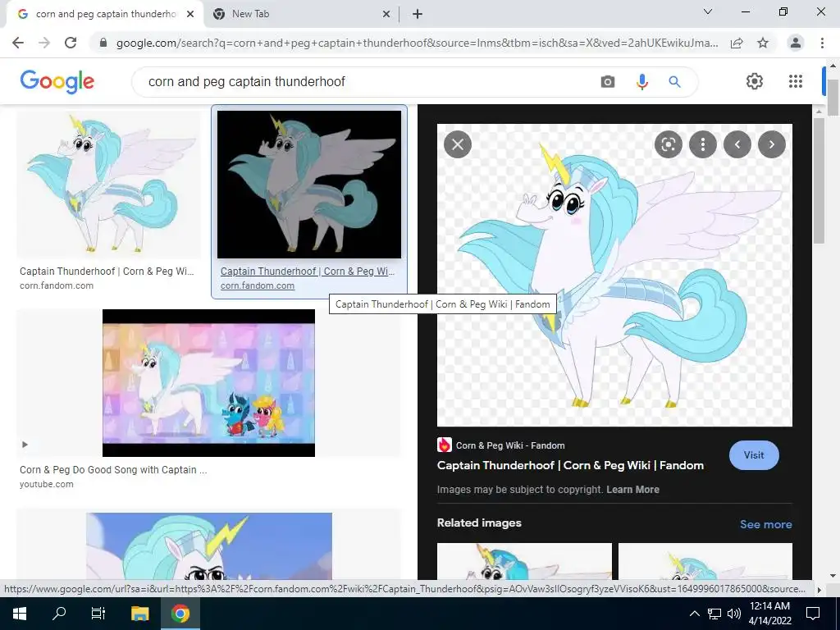840x630 pixels.
Task: Go back with the browser back arrow
Action: (x=18, y=43)
